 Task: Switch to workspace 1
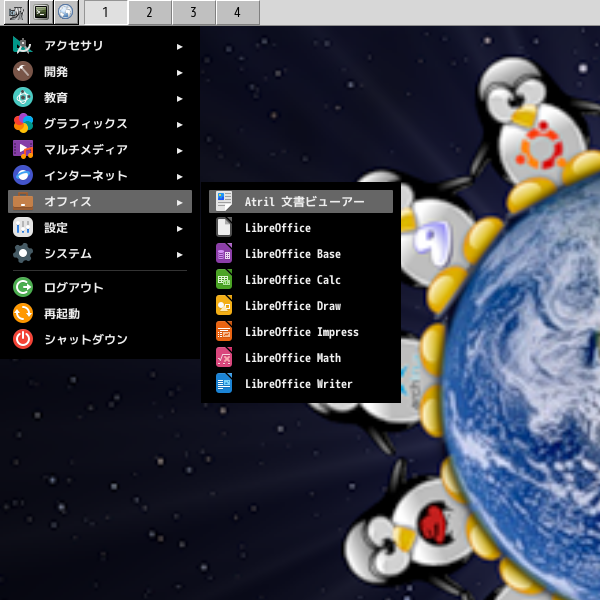point(106,13)
